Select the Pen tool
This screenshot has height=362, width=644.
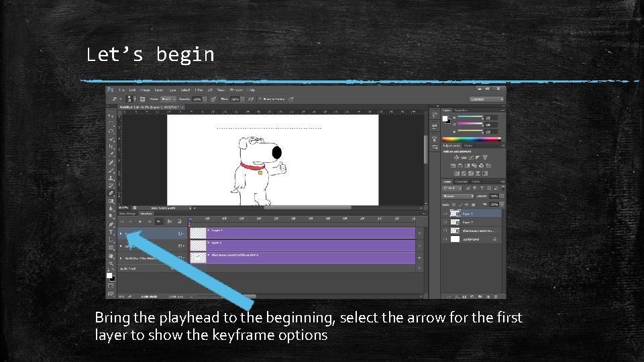[111, 225]
